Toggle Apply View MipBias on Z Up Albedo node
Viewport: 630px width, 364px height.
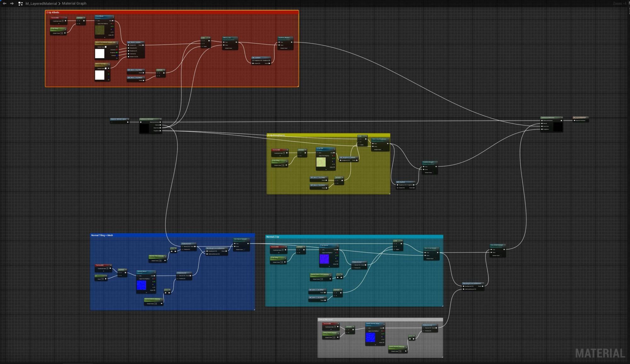(97, 24)
